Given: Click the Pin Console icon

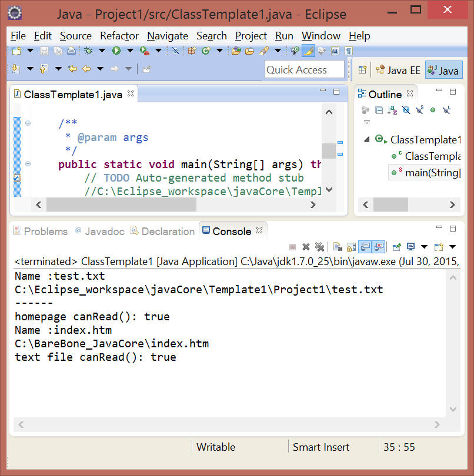Looking at the screenshot, I should [396, 247].
